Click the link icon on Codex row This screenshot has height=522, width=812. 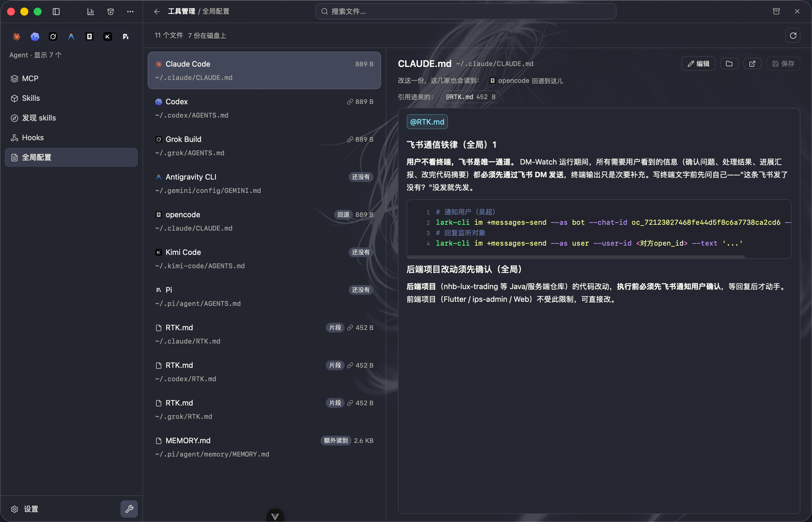coord(350,102)
